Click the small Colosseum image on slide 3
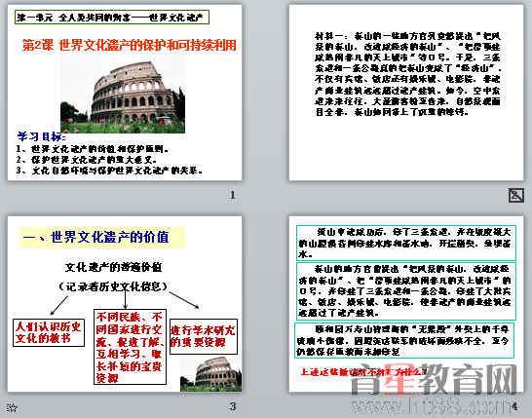Image resolution: width=532 pixels, height=418 pixels. point(210,373)
